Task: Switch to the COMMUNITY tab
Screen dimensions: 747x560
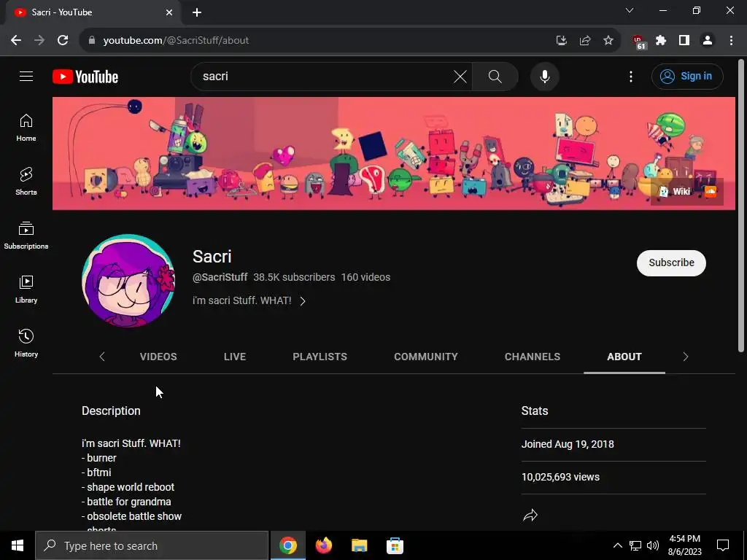Action: [425, 357]
